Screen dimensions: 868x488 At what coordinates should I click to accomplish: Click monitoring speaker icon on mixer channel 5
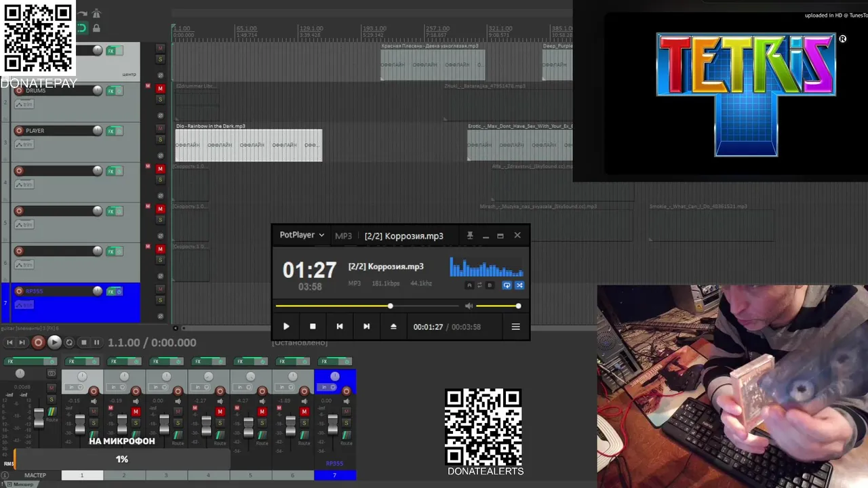[x=262, y=402]
